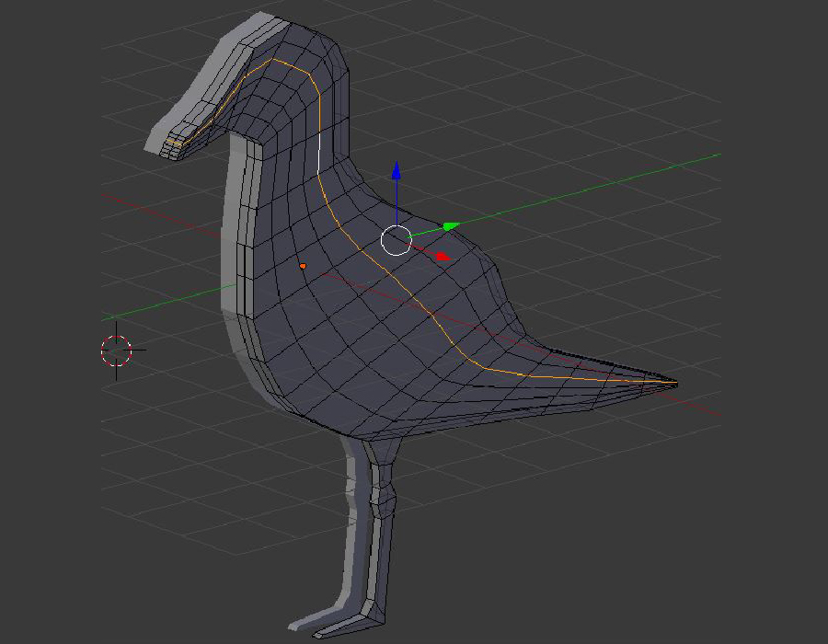Image resolution: width=828 pixels, height=644 pixels.
Task: Click the red X-axis manipulator arrow
Action: (443, 256)
